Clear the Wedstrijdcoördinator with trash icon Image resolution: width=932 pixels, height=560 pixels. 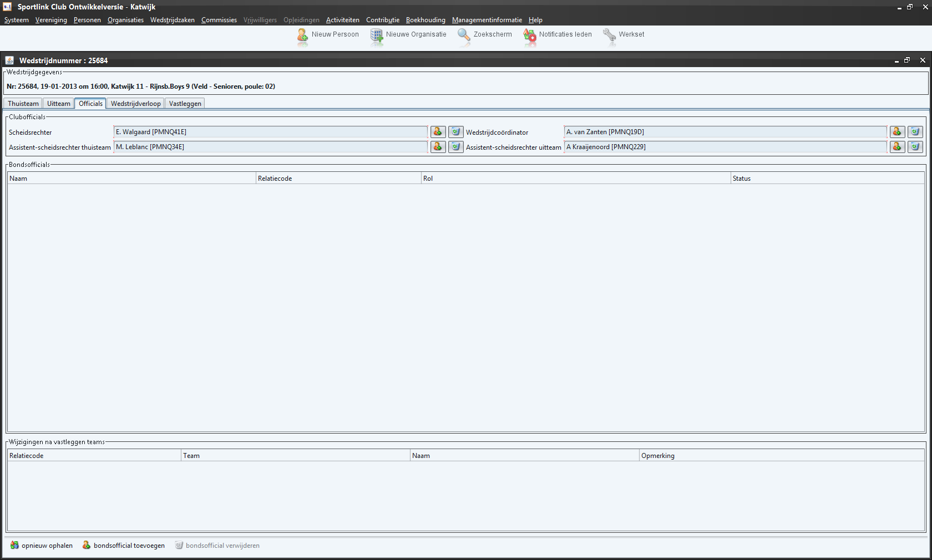tap(915, 132)
